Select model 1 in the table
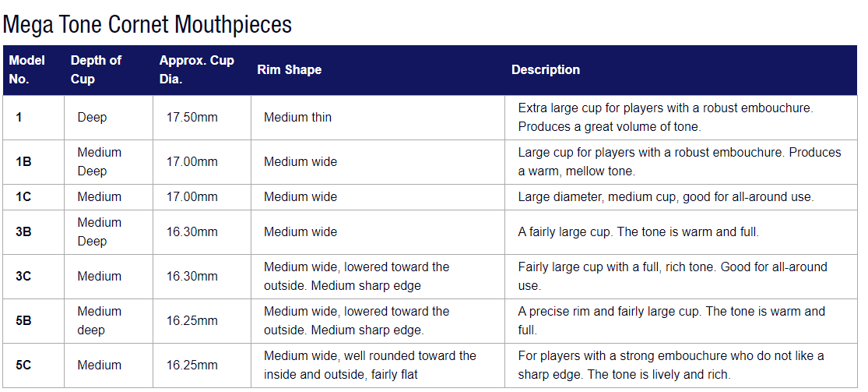 19,117
